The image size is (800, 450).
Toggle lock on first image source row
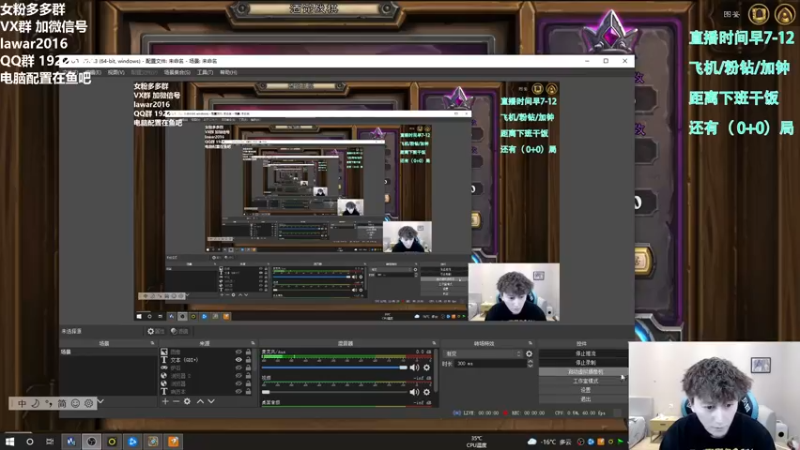point(248,352)
